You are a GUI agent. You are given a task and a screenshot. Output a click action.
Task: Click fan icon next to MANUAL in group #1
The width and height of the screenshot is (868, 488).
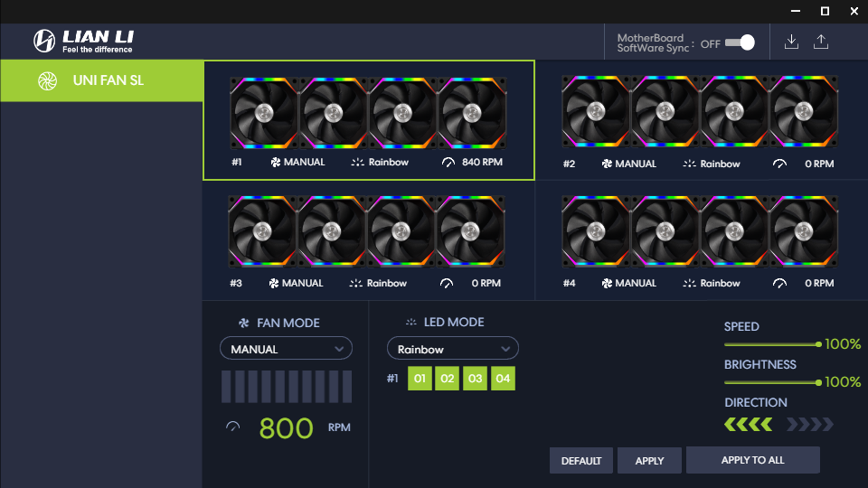276,162
